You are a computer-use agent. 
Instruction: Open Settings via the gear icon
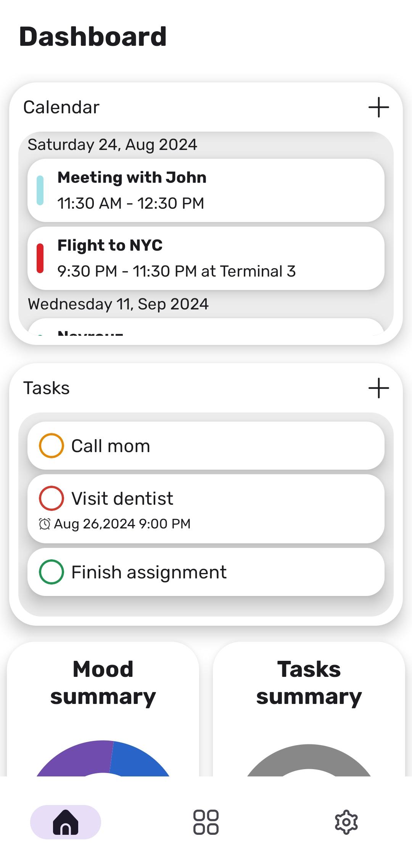[346, 822]
